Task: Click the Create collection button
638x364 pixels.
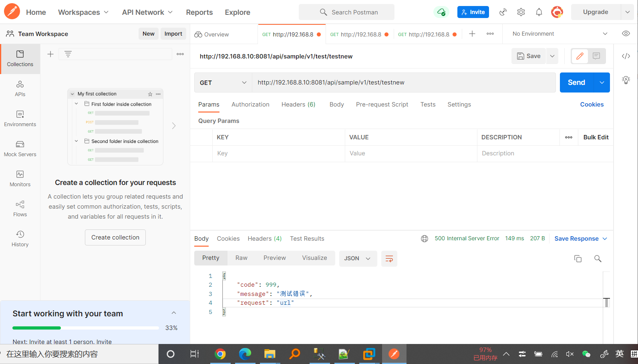Action: [x=115, y=237]
